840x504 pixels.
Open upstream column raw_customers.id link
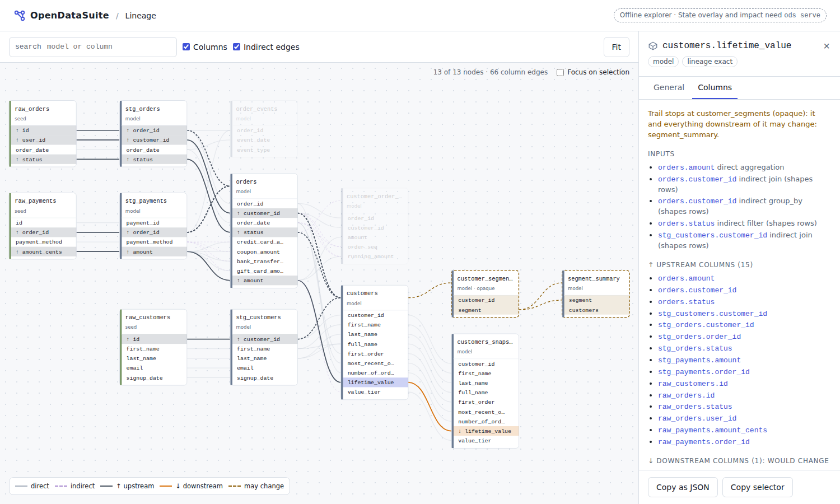click(693, 384)
